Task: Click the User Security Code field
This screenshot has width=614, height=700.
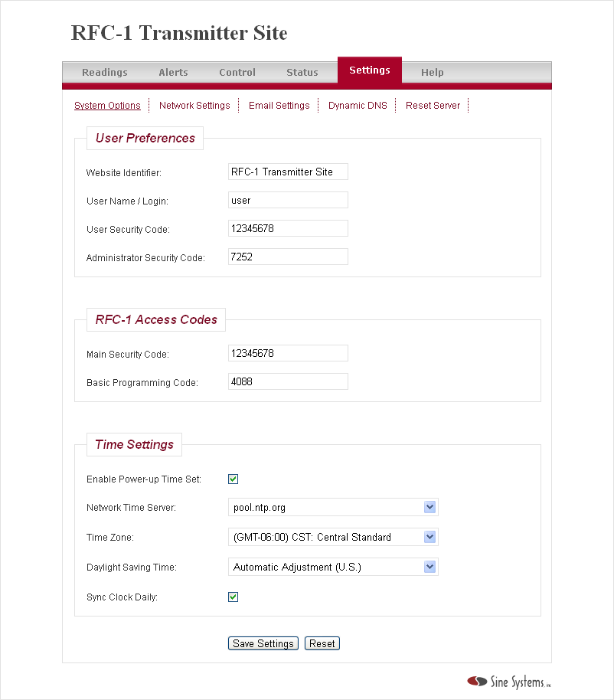Action: coord(288,228)
